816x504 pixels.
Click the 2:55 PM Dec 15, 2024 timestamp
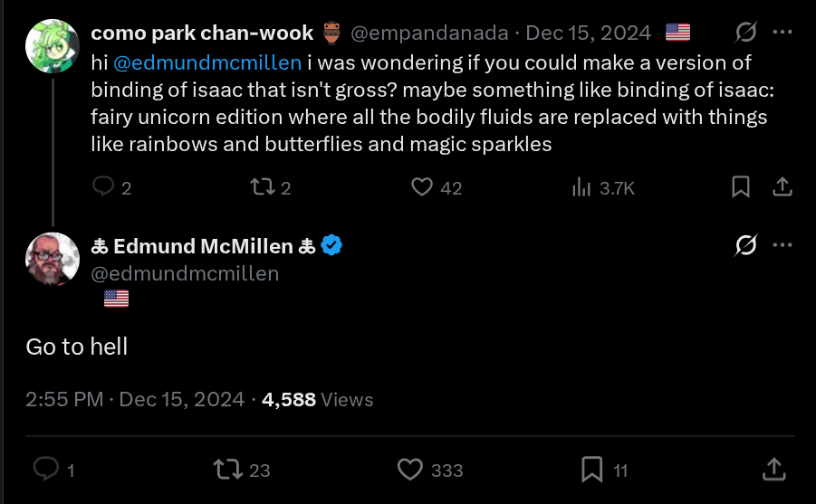(x=135, y=399)
